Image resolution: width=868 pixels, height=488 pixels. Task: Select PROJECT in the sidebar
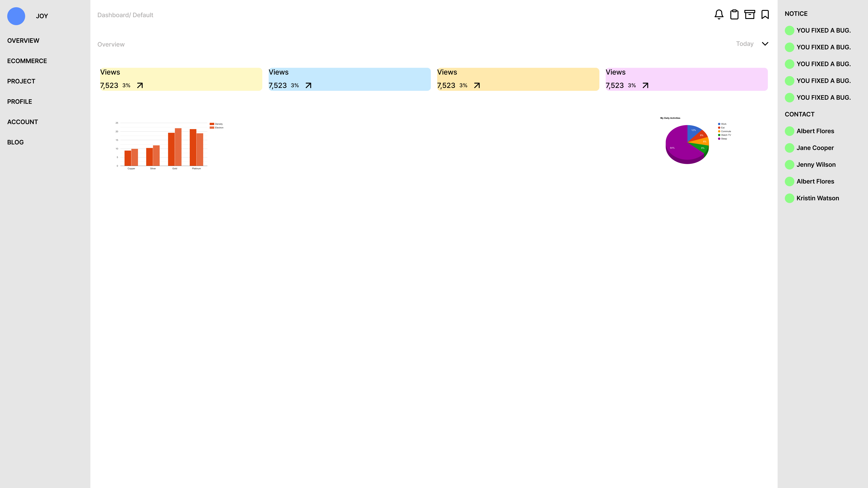point(21,81)
